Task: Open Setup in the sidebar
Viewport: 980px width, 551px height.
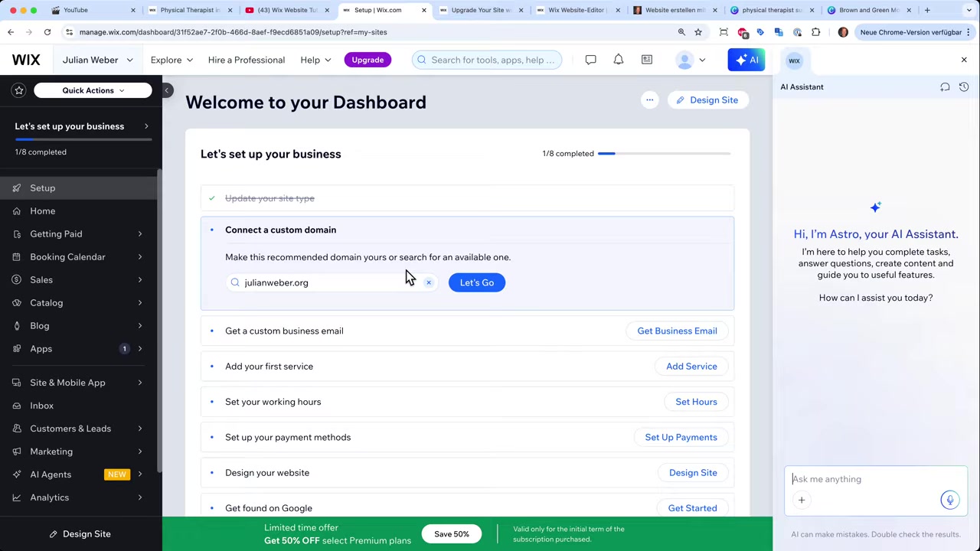Action: (x=77, y=188)
